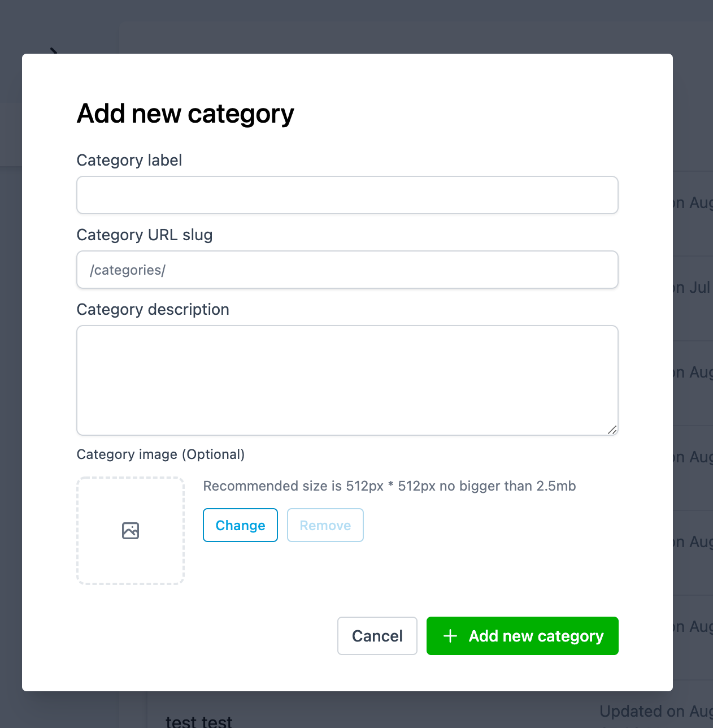
Task: Click the "Add new category" dialog heading
Action: (185, 114)
